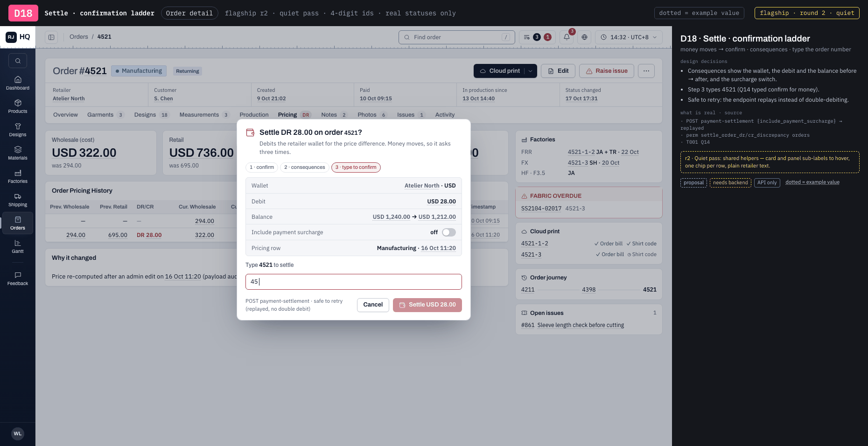The width and height of the screenshot is (868, 446).
Task: Open the Cloud print dropdown arrow
Action: [x=531, y=71]
